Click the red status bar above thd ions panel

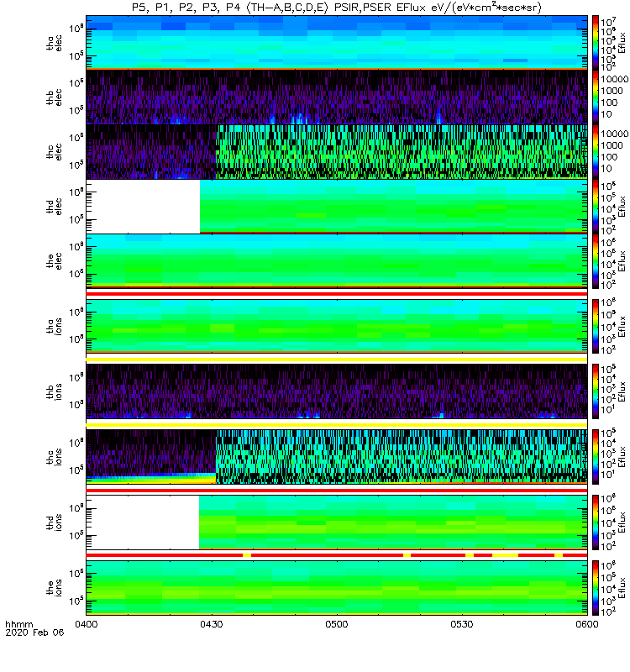pos(337,491)
